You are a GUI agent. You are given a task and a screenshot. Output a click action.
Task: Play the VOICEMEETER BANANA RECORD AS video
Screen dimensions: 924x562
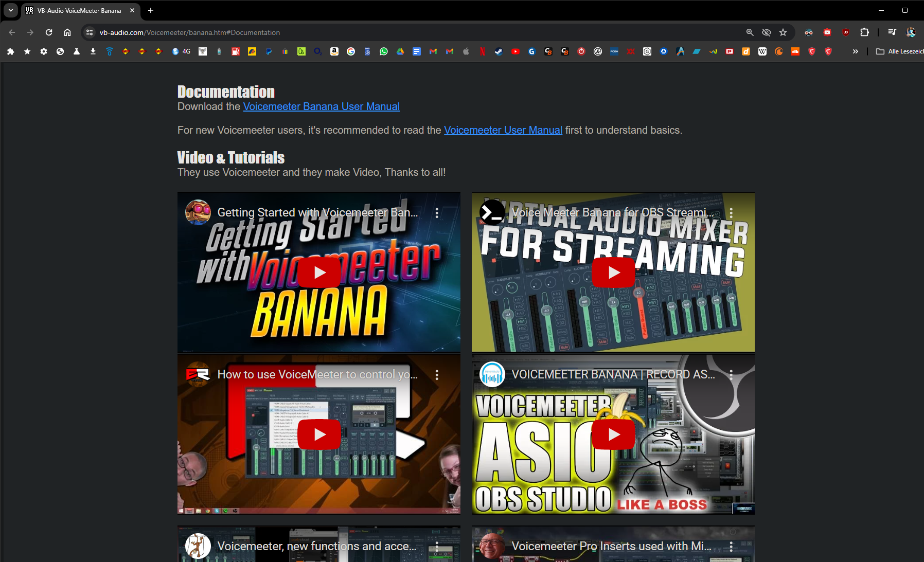click(x=613, y=434)
